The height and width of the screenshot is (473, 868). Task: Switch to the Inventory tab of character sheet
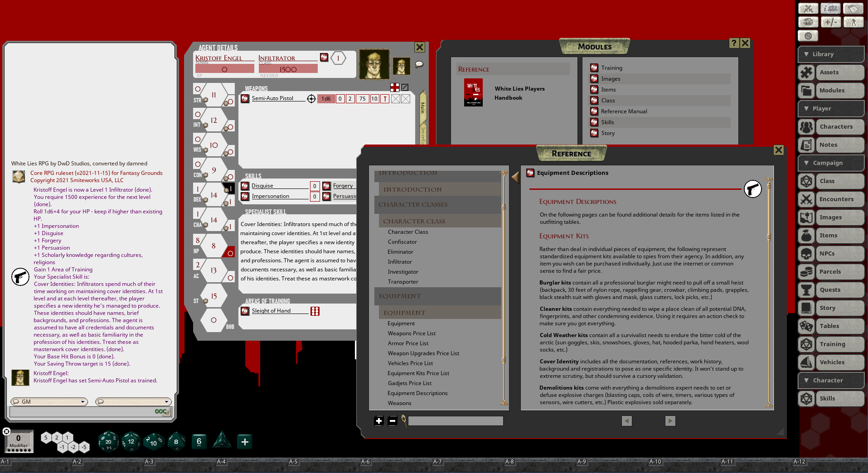point(423,135)
